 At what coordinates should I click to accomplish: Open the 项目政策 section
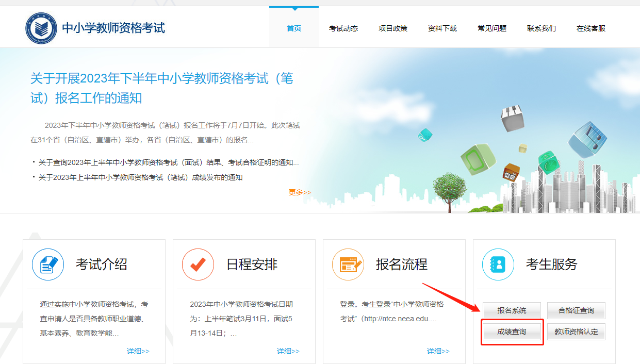(x=392, y=28)
